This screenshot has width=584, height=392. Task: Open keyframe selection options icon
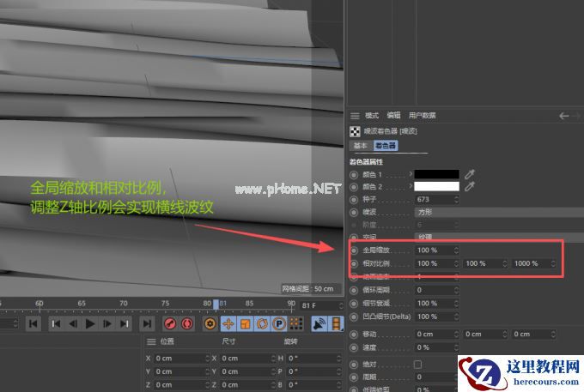click(x=210, y=323)
